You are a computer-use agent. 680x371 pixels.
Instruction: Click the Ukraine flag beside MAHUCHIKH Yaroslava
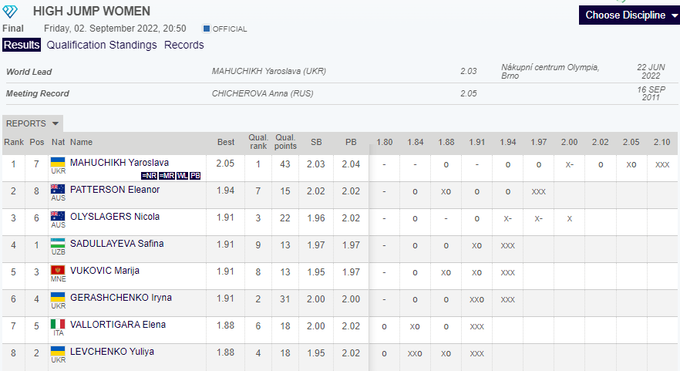(x=58, y=162)
